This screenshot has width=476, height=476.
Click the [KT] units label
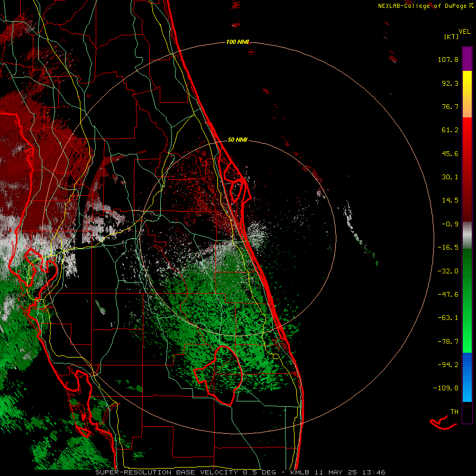click(452, 36)
